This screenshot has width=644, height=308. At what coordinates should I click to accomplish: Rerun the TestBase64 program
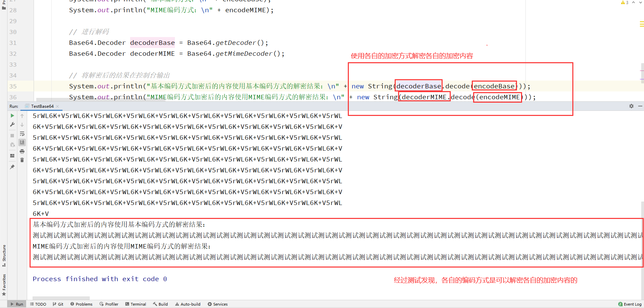(12, 116)
